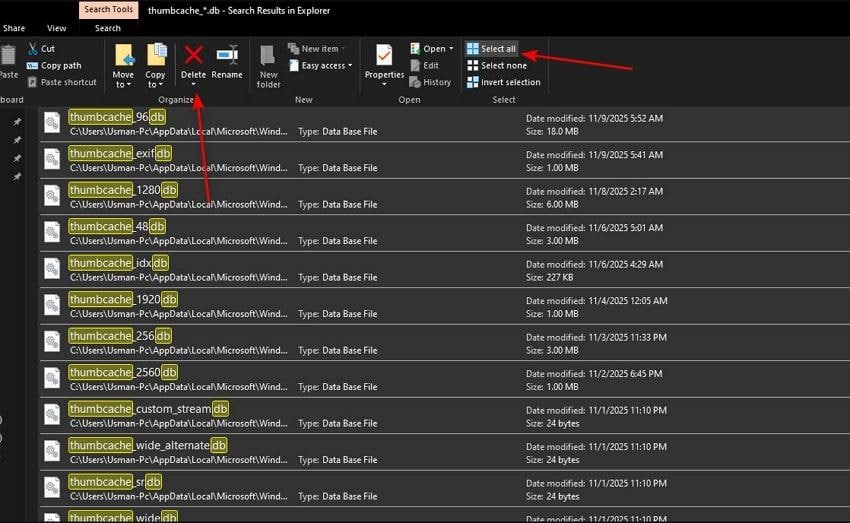This screenshot has height=523, width=850.
Task: Select the thumbcache_exif.db file
Action: coord(445,160)
